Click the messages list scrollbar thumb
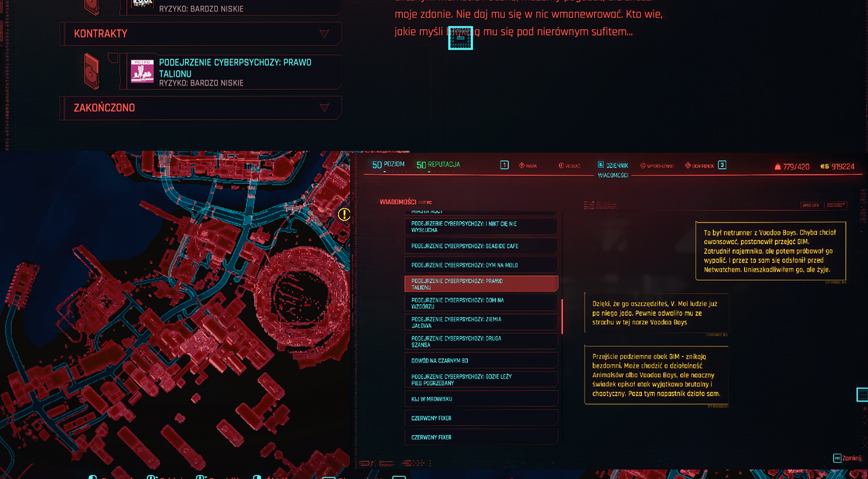The height and width of the screenshot is (479, 868). point(562,316)
